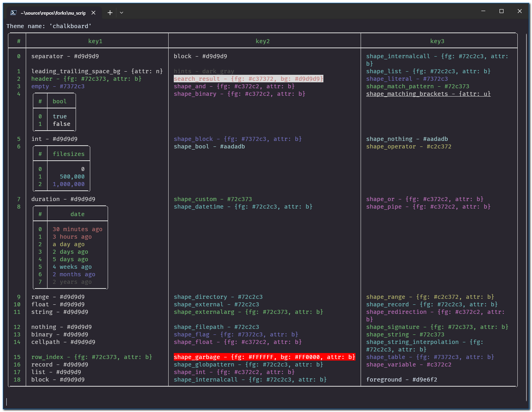
Task: Open the new tab profile dropdown arrow
Action: 122,13
